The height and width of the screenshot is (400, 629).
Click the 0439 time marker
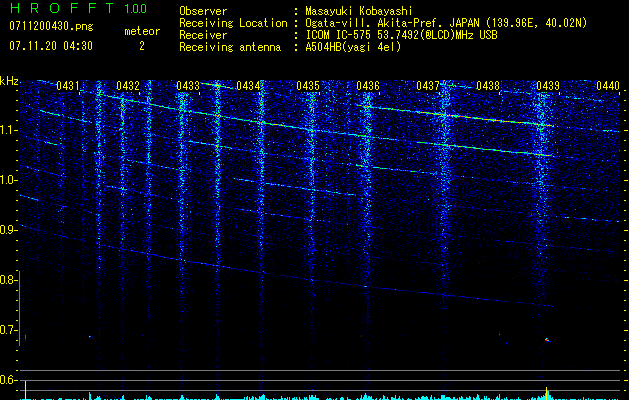coord(548,87)
